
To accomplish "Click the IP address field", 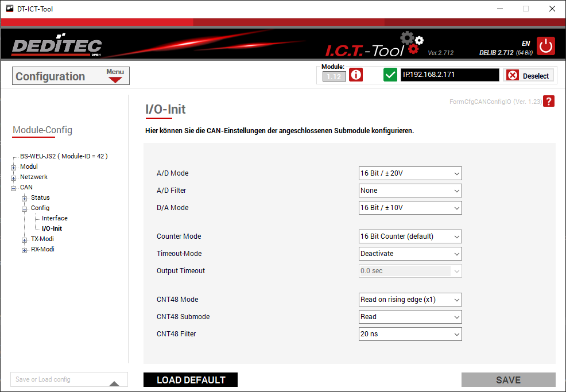I will (449, 75).
